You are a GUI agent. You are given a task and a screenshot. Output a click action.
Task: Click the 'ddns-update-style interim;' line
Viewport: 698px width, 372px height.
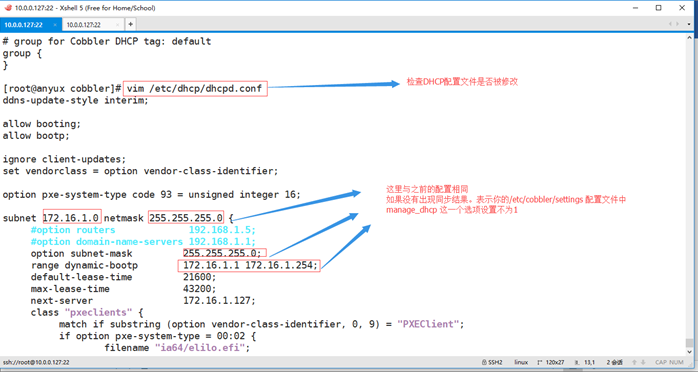76,101
